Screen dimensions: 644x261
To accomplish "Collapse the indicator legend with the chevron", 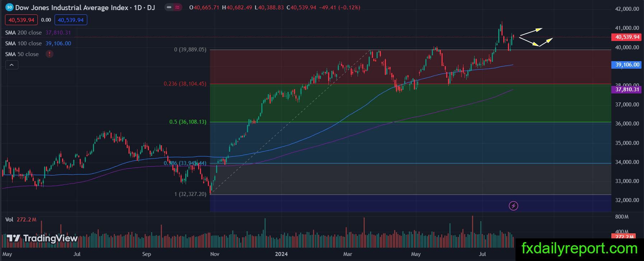I will pos(11,65).
